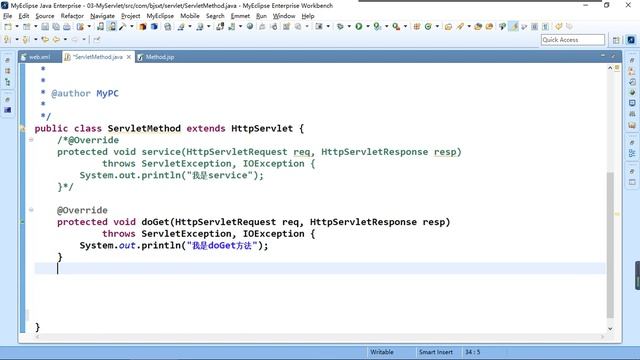The height and width of the screenshot is (360, 640).
Task: Click the globe web browser icon
Action: click(250, 27)
